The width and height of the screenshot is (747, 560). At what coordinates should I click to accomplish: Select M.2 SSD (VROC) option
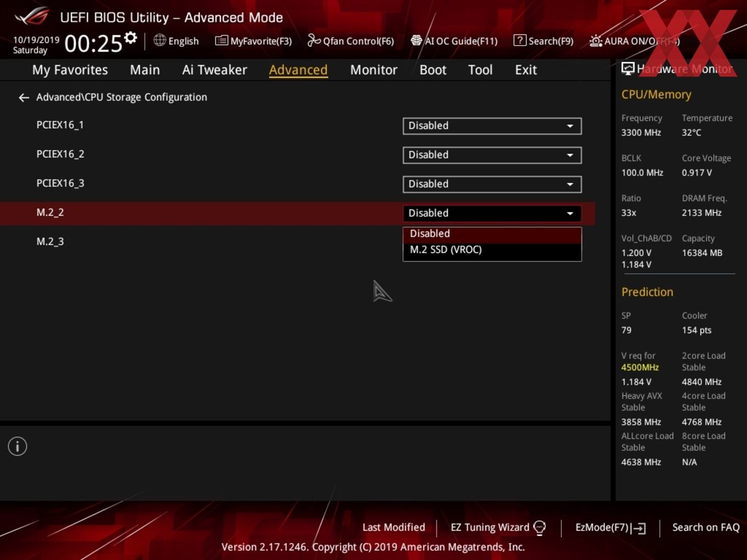tap(492, 250)
